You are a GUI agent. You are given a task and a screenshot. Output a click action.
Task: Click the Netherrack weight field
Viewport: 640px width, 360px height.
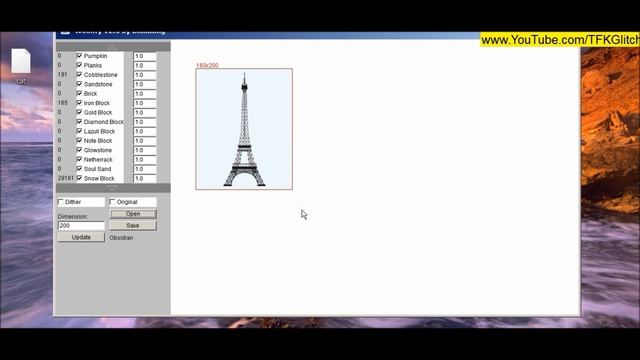144,160
